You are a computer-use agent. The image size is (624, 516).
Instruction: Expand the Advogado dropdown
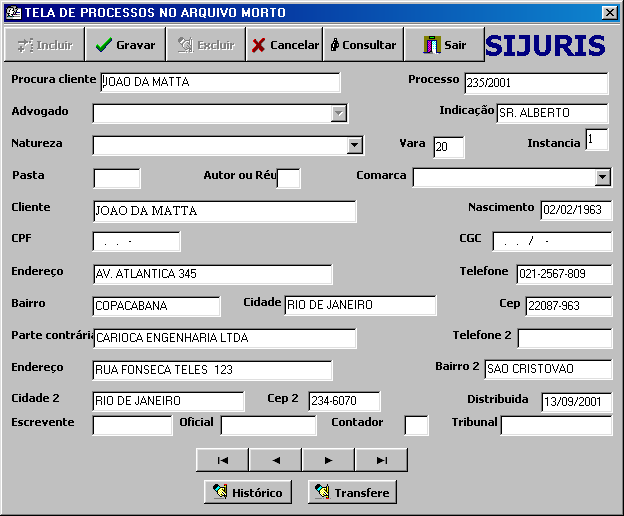pos(339,114)
